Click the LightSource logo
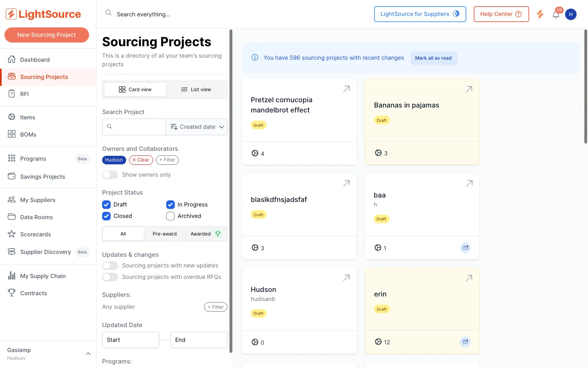The height and width of the screenshot is (368, 588). tap(43, 14)
